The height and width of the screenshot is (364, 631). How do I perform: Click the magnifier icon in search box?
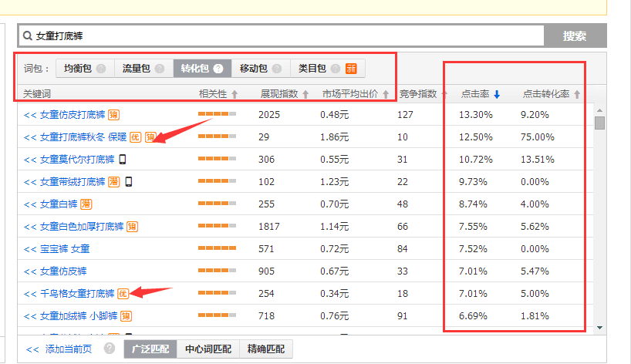(27, 35)
